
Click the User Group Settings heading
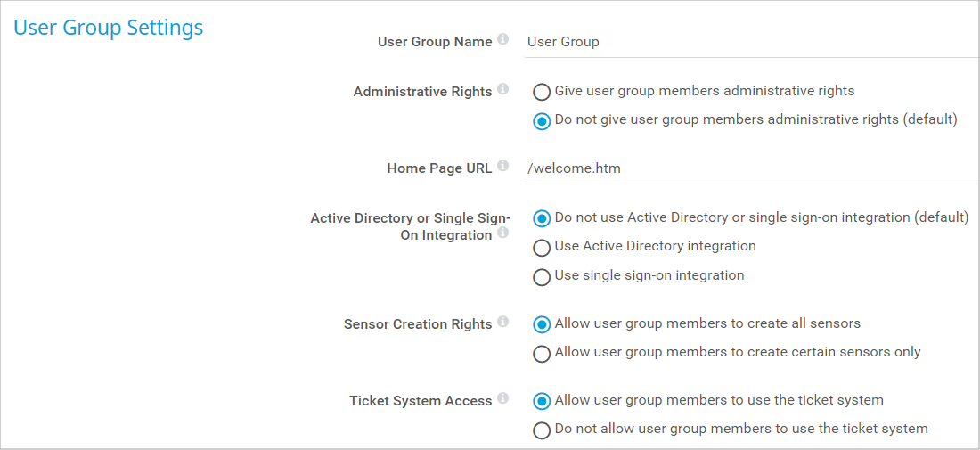[x=108, y=28]
